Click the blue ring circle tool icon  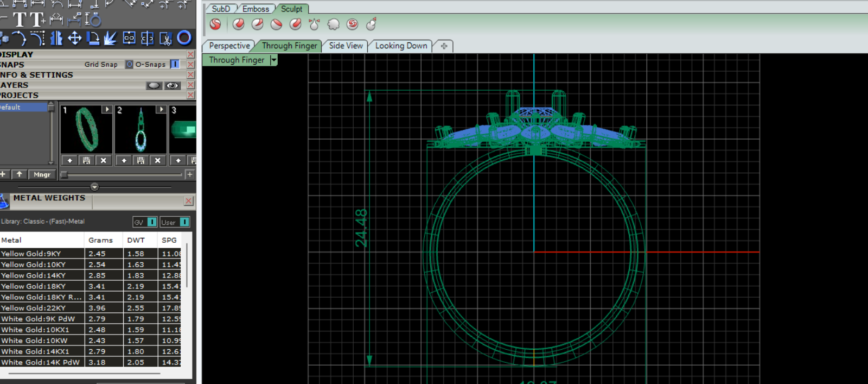click(x=184, y=37)
